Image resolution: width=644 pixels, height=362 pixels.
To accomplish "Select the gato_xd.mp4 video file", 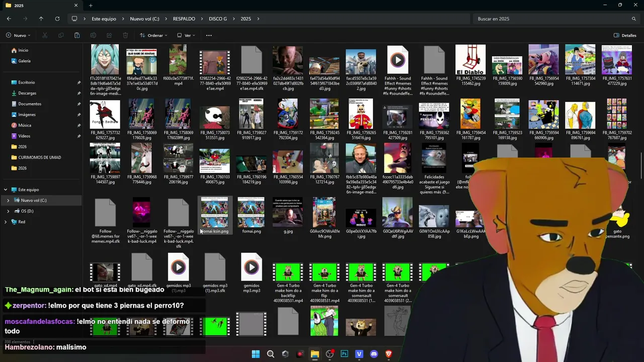I will (x=105, y=276).
